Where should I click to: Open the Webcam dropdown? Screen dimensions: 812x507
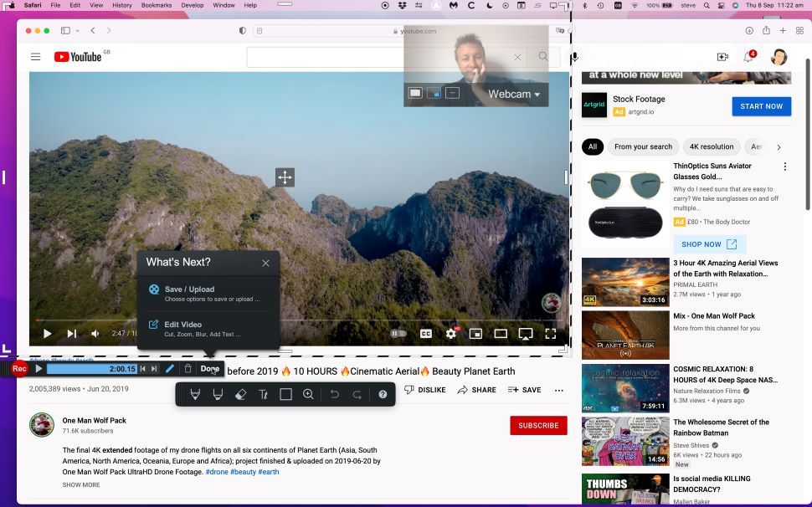coord(511,95)
